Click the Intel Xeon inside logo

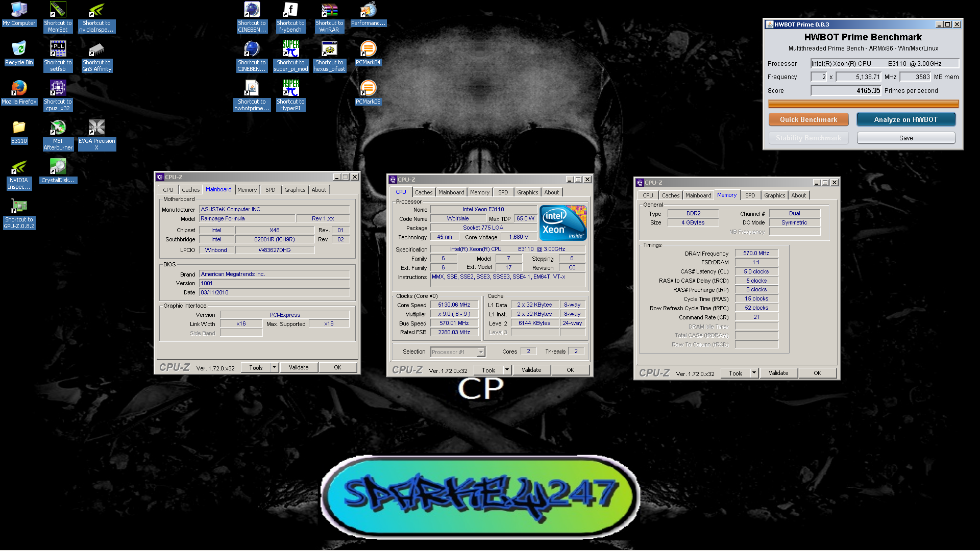coord(563,223)
